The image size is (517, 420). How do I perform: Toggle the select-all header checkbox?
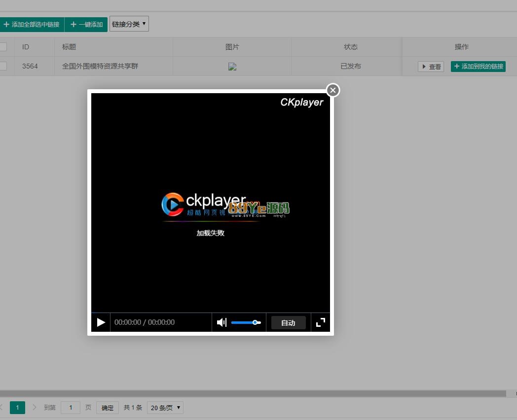click(2, 47)
